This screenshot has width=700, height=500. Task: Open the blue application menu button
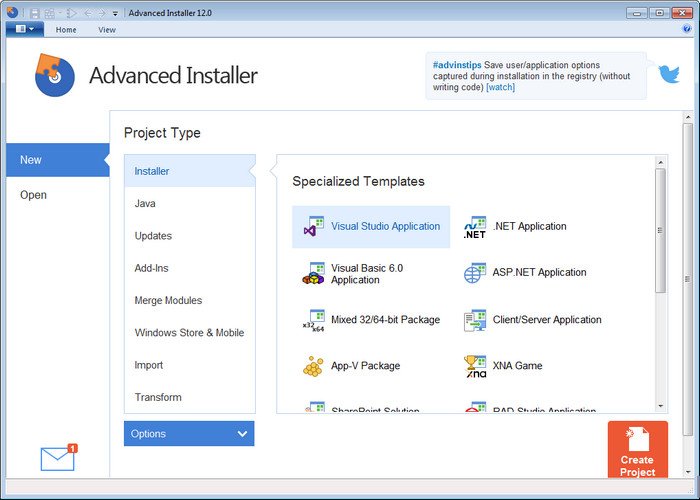pyautogui.click(x=25, y=29)
